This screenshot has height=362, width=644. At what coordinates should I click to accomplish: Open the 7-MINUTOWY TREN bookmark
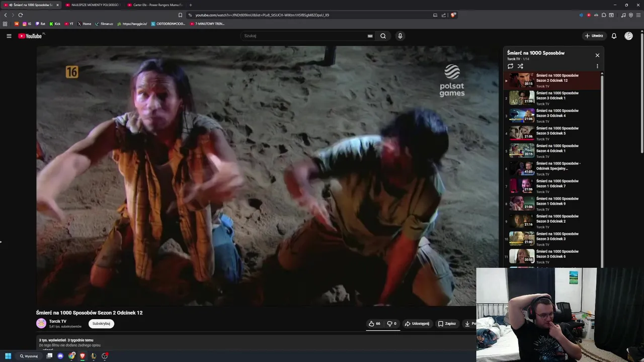point(207,24)
